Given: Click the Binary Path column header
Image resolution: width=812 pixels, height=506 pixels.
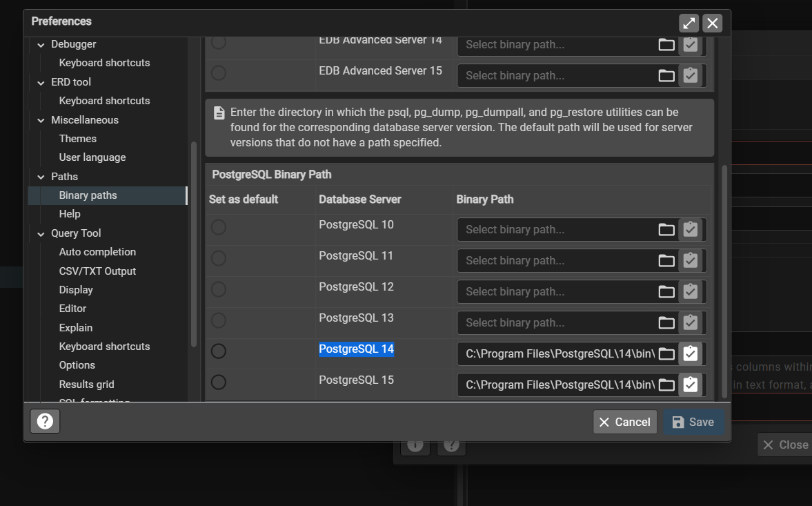Looking at the screenshot, I should click(x=485, y=200).
